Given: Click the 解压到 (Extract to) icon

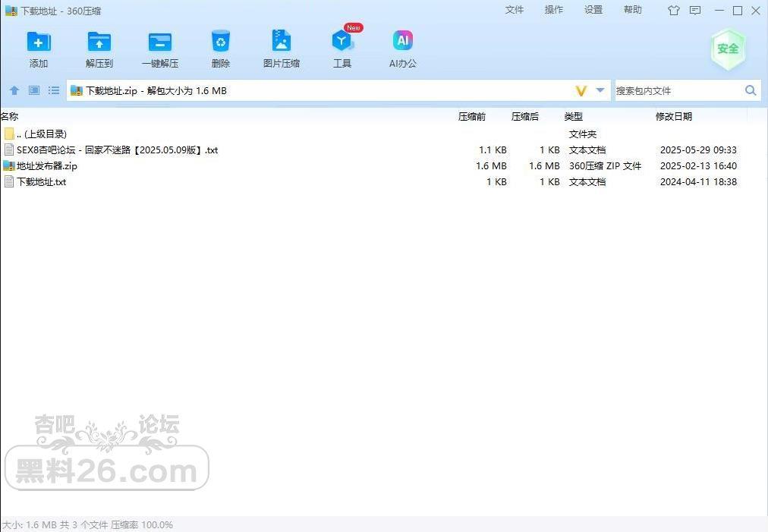Looking at the screenshot, I should (x=99, y=42).
